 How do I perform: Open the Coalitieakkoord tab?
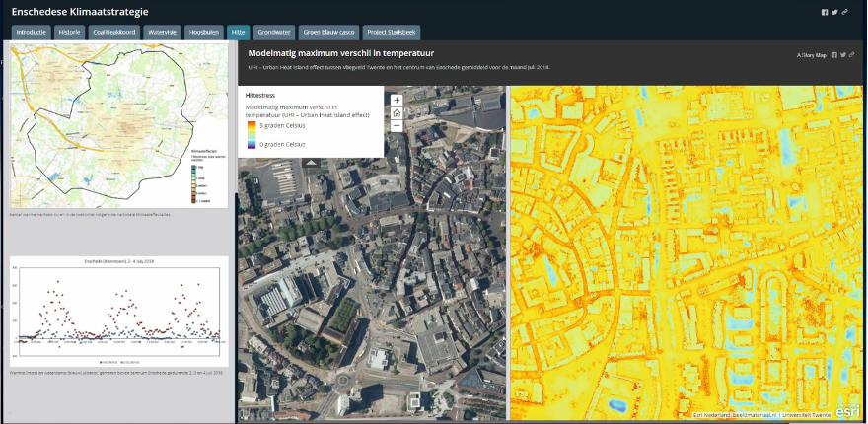(113, 32)
